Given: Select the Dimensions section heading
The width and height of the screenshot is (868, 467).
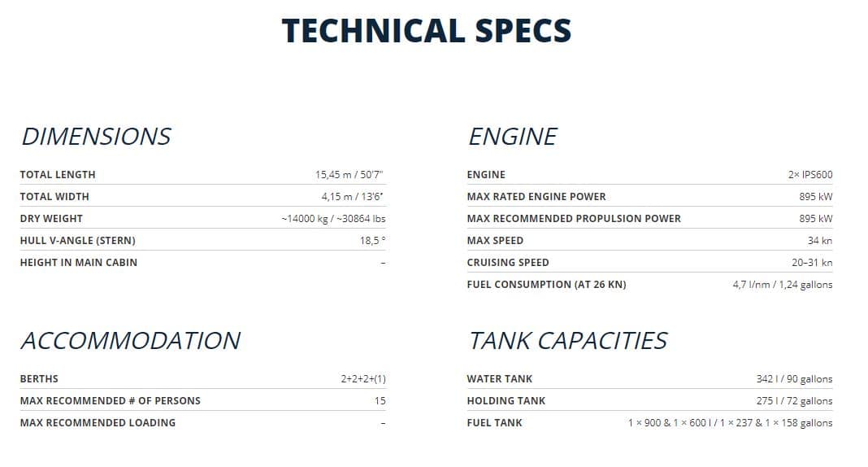Looking at the screenshot, I should pyautogui.click(x=96, y=136).
